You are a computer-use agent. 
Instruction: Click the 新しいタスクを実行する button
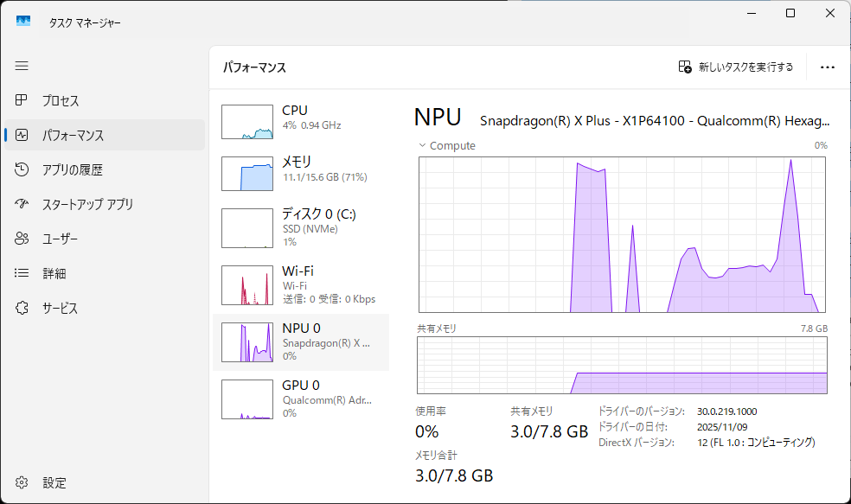click(x=735, y=67)
